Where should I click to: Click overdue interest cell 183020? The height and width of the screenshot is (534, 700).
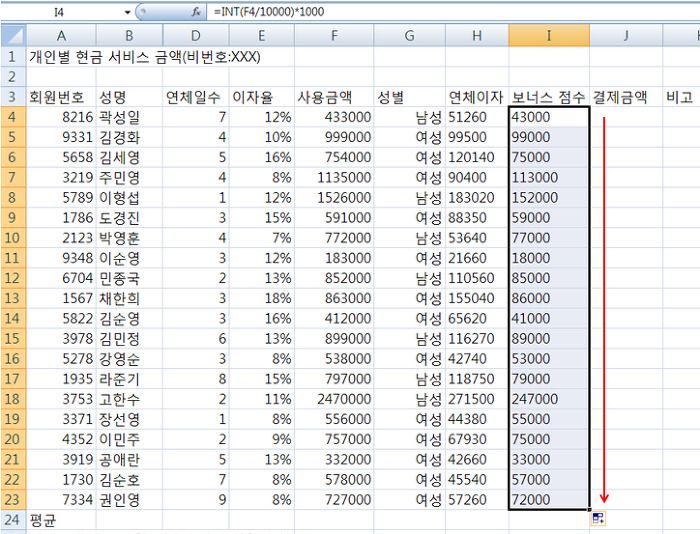[x=477, y=197]
